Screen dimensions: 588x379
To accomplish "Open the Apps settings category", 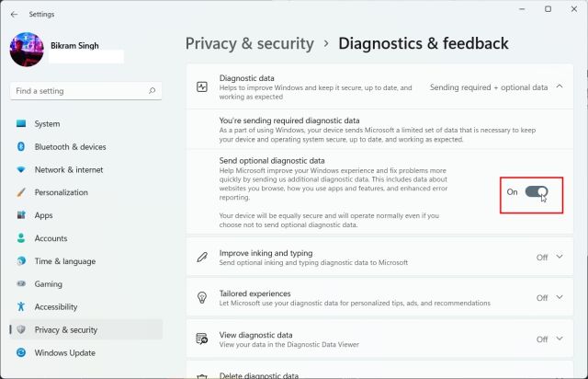I will 43,215.
